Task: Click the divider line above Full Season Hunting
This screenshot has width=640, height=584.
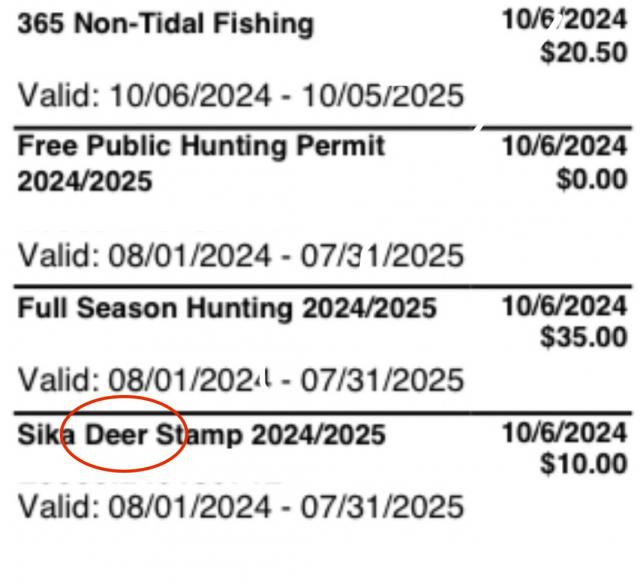Action: [320, 288]
